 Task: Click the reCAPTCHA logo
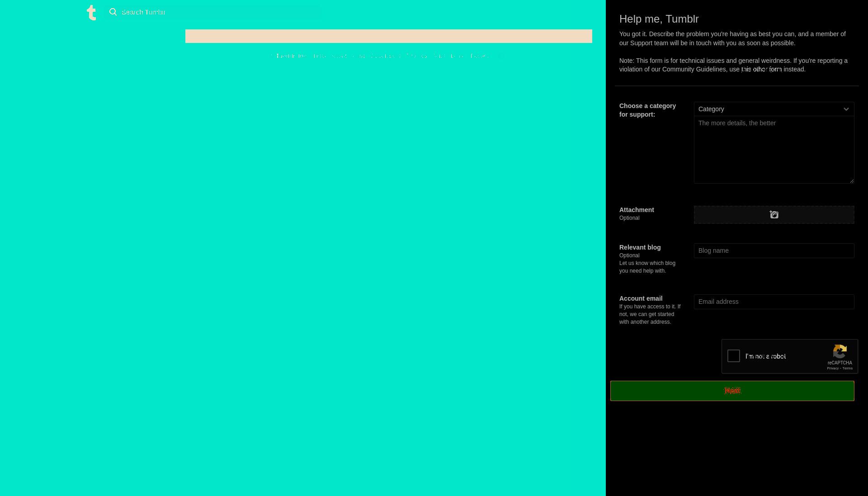pos(840,351)
